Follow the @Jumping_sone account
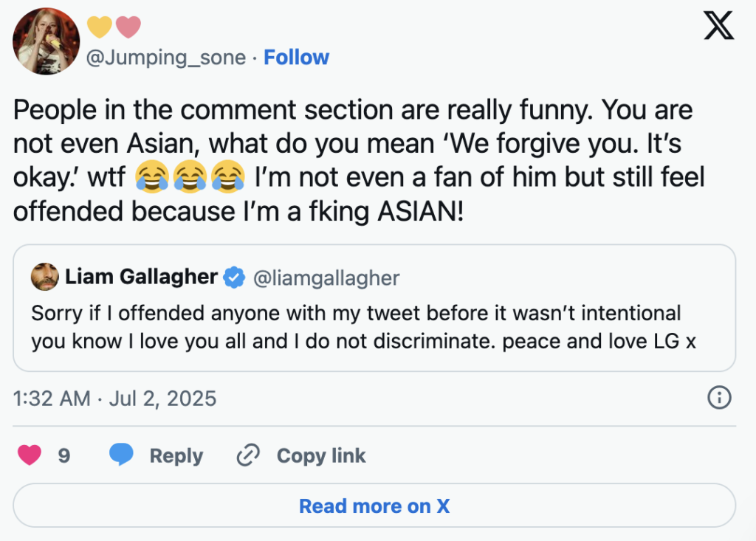Image resolution: width=756 pixels, height=541 pixels. coord(296,58)
